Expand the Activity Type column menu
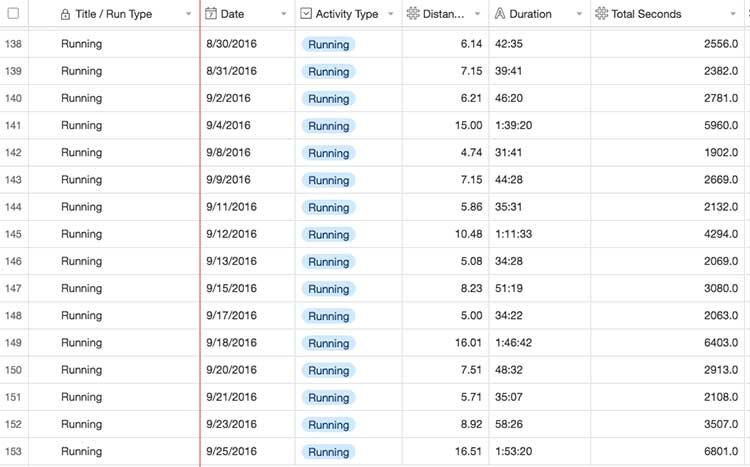This screenshot has width=750, height=467. tap(391, 15)
